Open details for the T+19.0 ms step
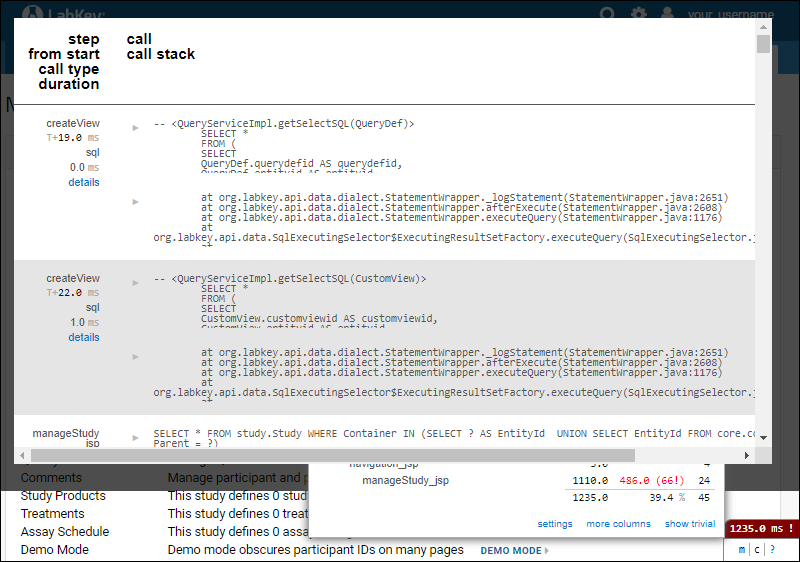 click(x=84, y=182)
